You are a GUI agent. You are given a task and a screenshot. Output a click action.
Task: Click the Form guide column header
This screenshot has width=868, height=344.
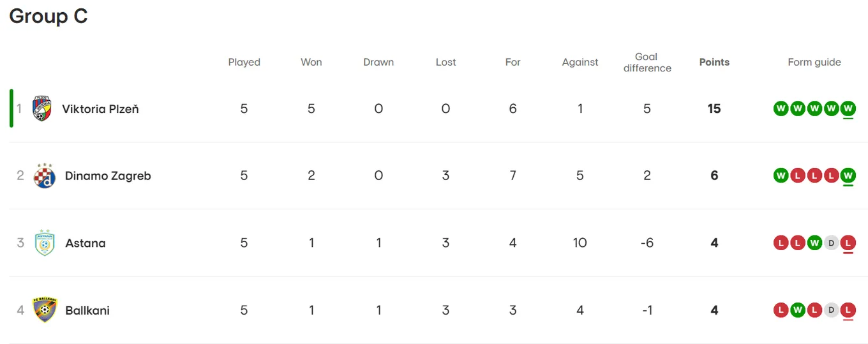click(x=814, y=62)
